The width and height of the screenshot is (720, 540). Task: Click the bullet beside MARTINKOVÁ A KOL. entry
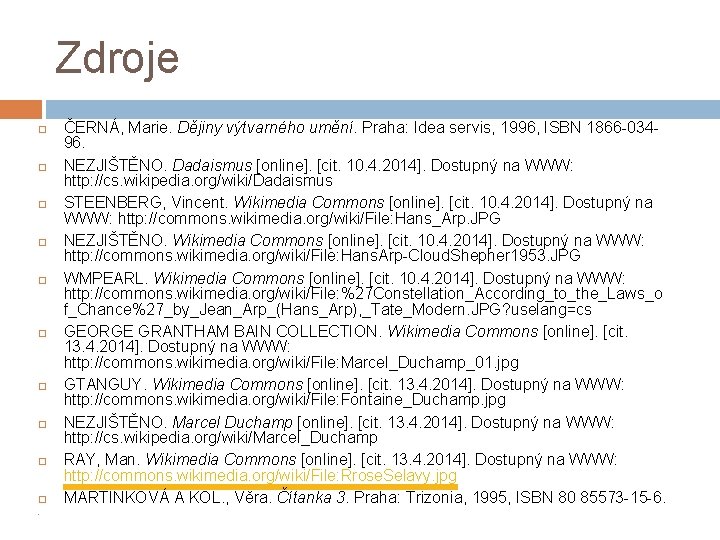(x=43, y=499)
